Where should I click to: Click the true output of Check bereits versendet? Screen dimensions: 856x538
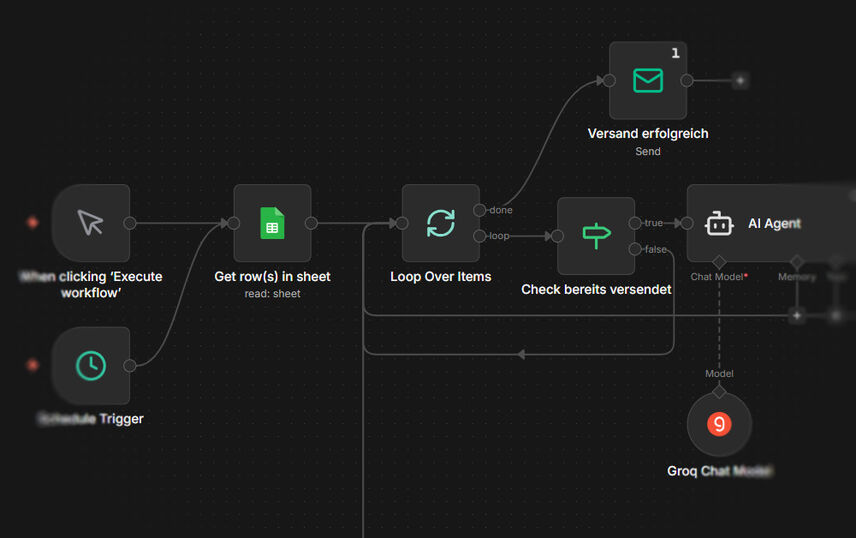635,223
